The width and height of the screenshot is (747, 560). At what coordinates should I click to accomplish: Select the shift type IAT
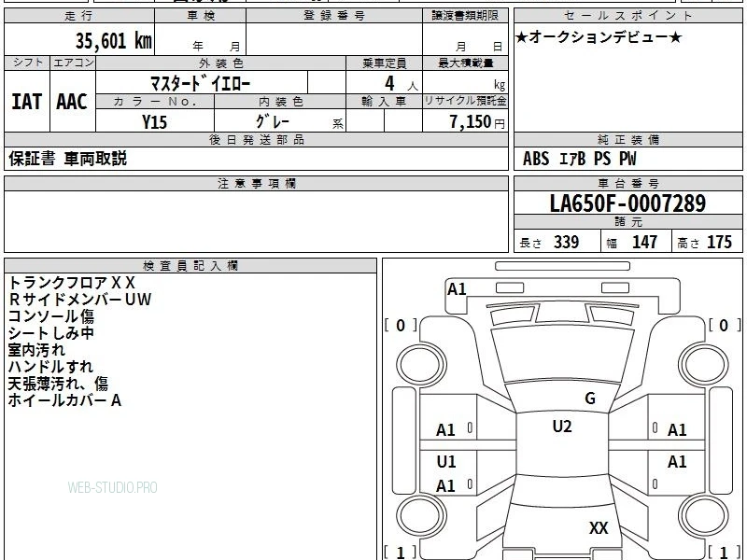[x=27, y=102]
